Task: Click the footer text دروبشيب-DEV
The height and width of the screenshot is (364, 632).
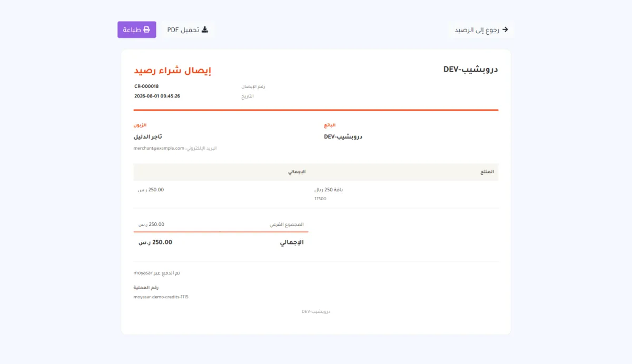Action: [x=316, y=311]
